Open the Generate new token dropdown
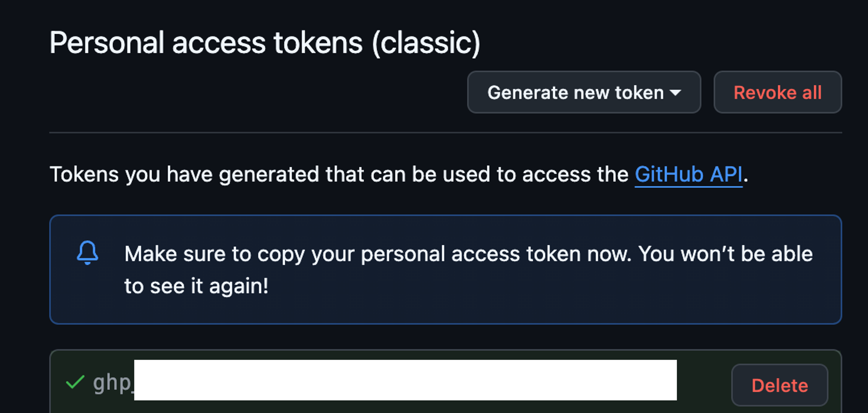The image size is (868, 413). 583,92
